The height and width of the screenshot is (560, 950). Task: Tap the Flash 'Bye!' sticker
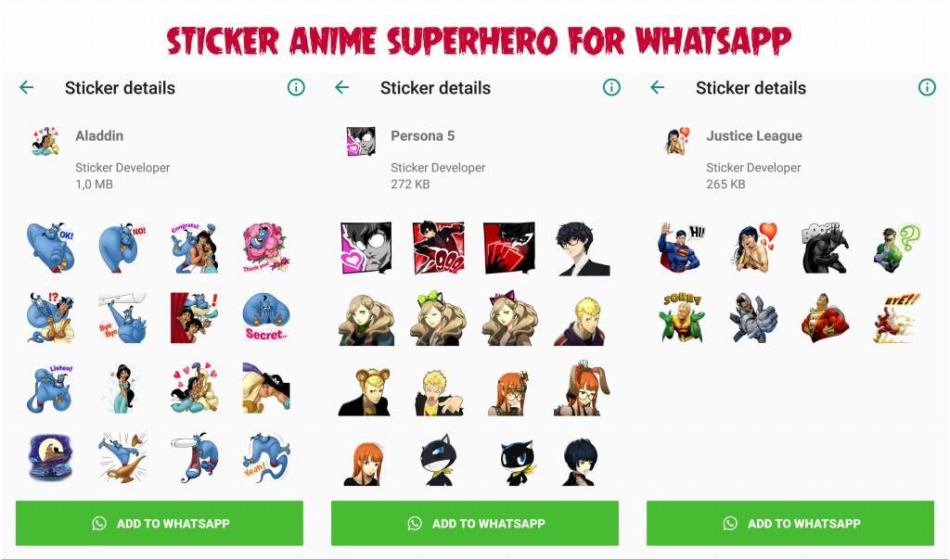[x=897, y=317]
